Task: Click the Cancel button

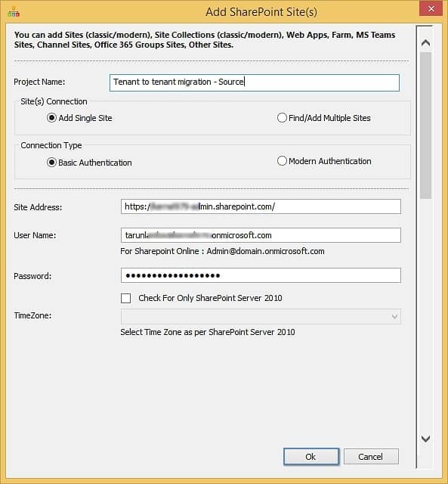Action: tap(371, 457)
